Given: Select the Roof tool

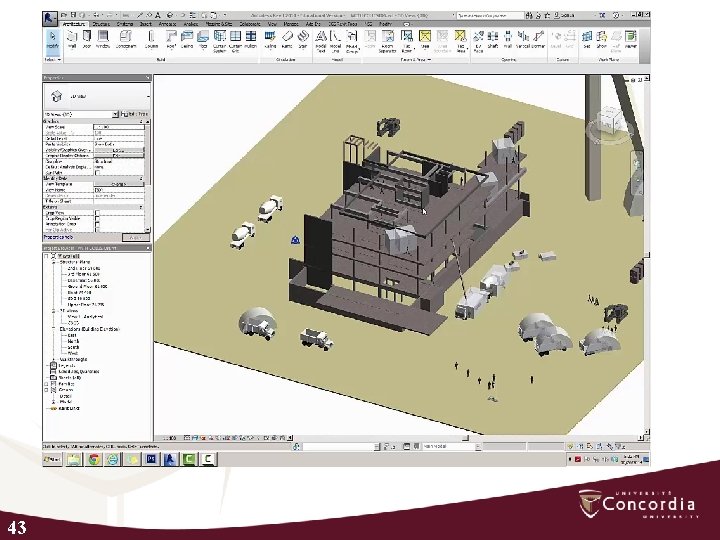Looking at the screenshot, I should [171, 39].
